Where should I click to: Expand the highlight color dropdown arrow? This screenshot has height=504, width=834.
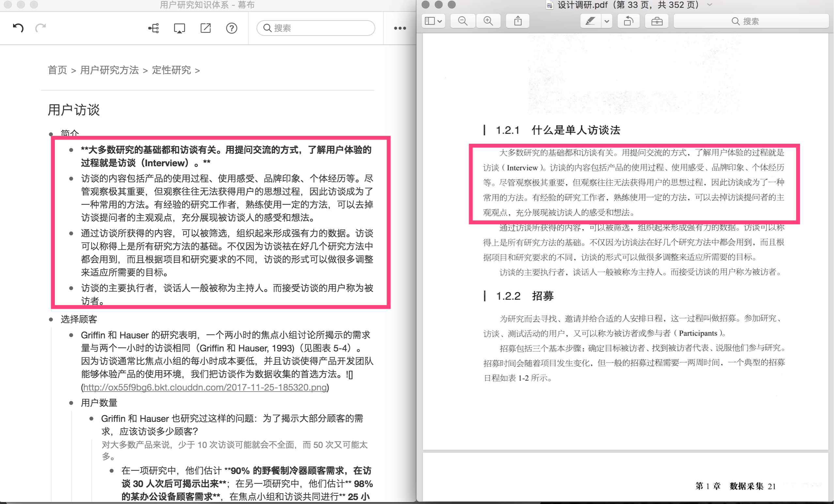(x=607, y=21)
